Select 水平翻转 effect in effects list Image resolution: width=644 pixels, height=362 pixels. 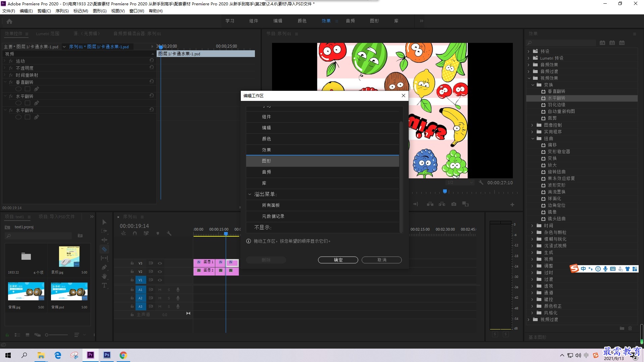click(582, 98)
